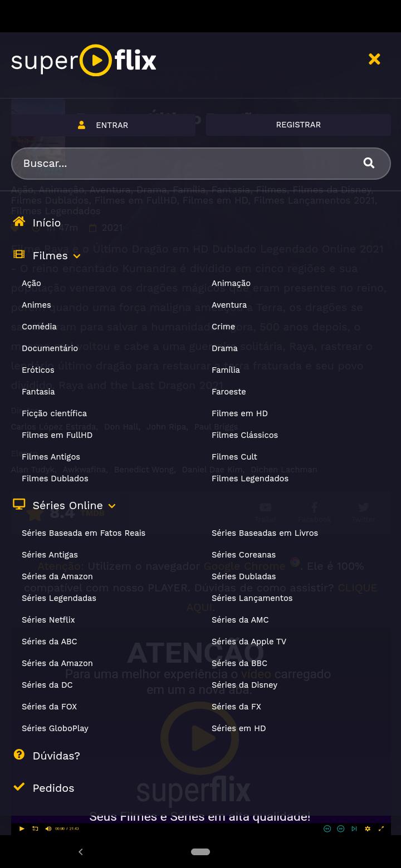
Task: Open the Animação film category
Action: (231, 283)
